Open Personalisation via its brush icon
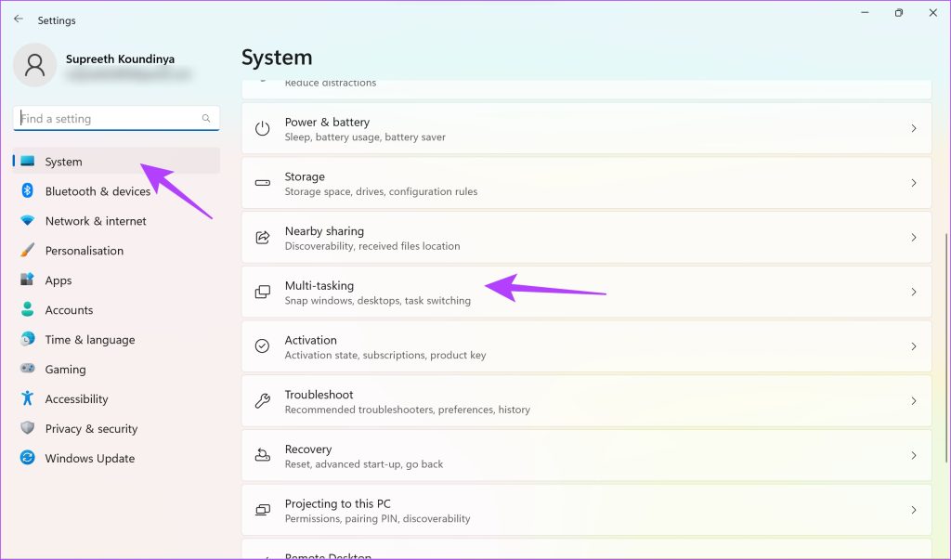This screenshot has height=560, width=951. tap(26, 251)
